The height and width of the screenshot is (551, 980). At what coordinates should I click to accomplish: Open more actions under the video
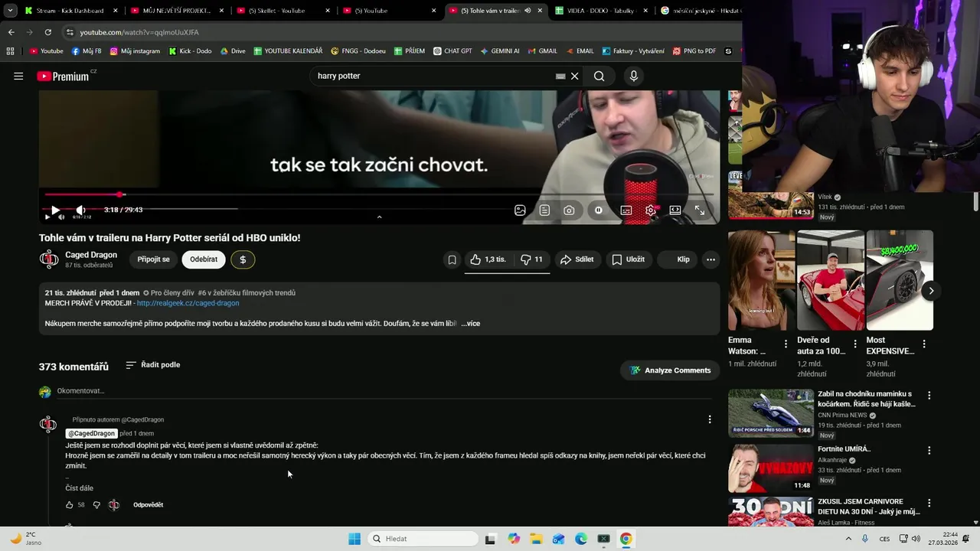710,259
